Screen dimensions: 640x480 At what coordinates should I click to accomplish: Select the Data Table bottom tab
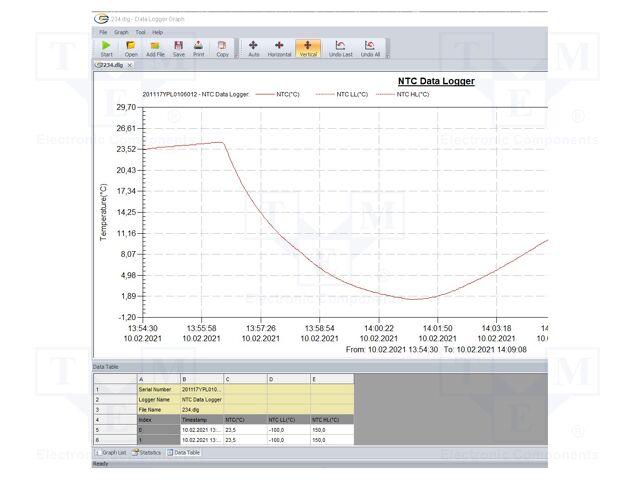[x=185, y=452]
